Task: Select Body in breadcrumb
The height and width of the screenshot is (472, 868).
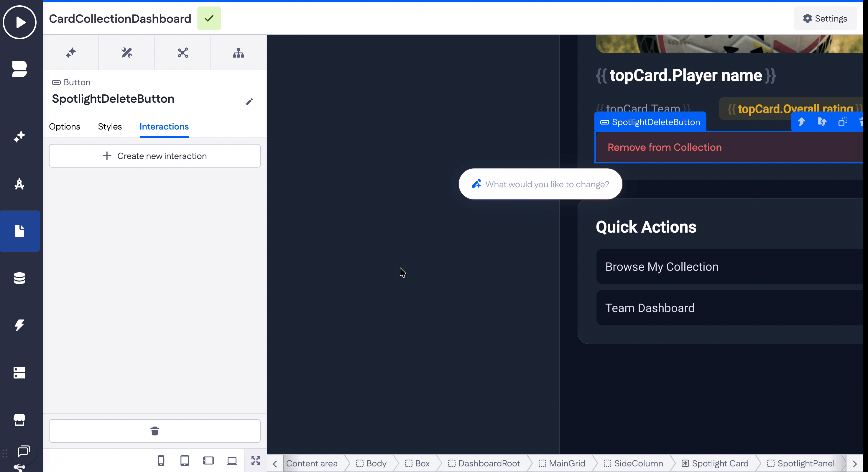Action: [371, 463]
